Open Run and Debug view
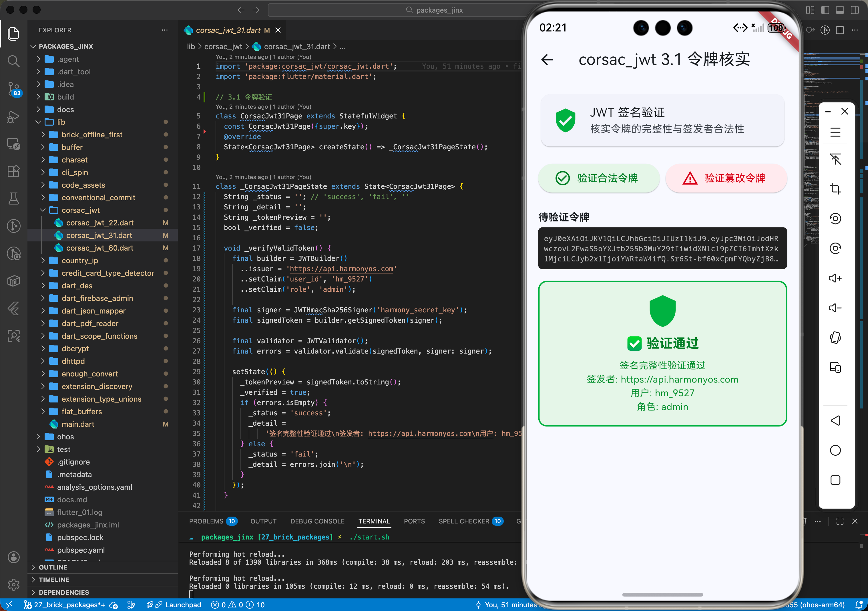Image resolution: width=868 pixels, height=611 pixels. 14,116
